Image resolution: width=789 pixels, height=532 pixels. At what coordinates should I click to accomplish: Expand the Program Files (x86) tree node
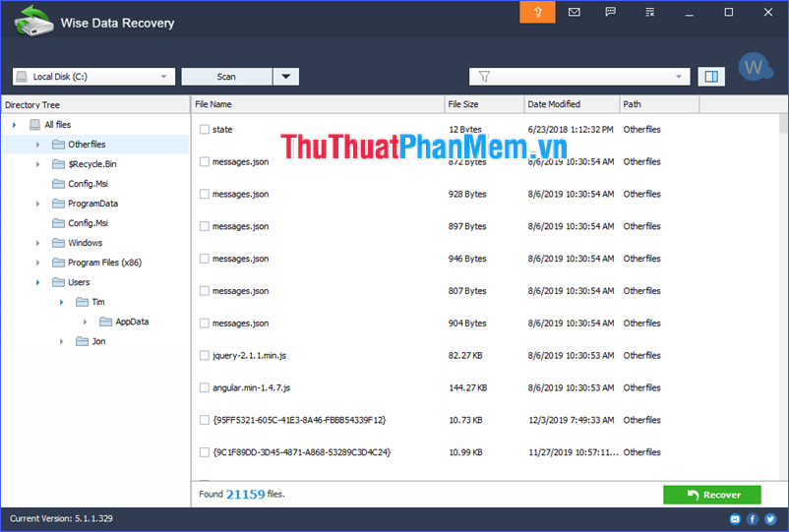[x=37, y=263]
